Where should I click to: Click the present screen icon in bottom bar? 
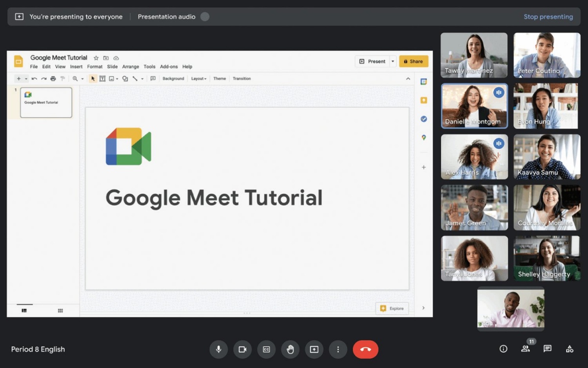point(314,349)
